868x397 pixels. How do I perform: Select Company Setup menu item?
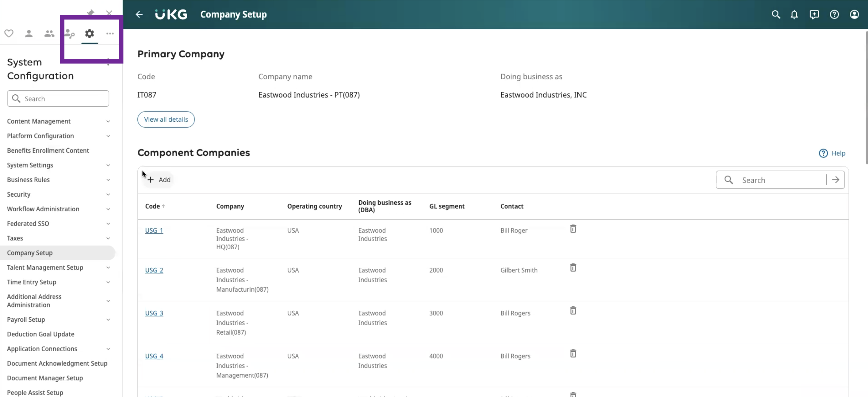coord(58,253)
